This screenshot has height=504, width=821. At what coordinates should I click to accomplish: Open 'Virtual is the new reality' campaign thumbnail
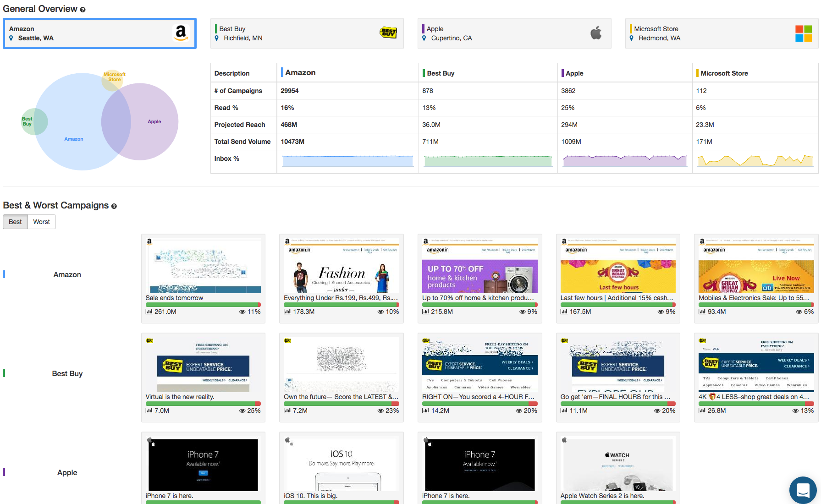coord(203,365)
